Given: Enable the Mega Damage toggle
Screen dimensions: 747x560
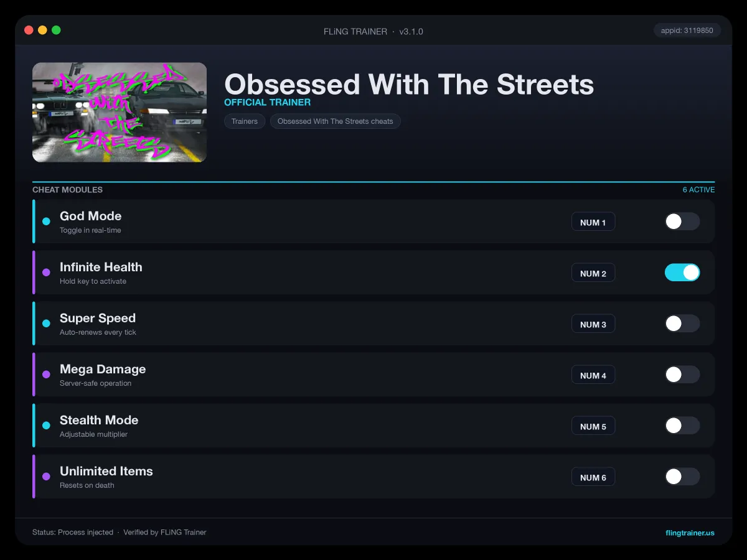Looking at the screenshot, I should [682, 375].
